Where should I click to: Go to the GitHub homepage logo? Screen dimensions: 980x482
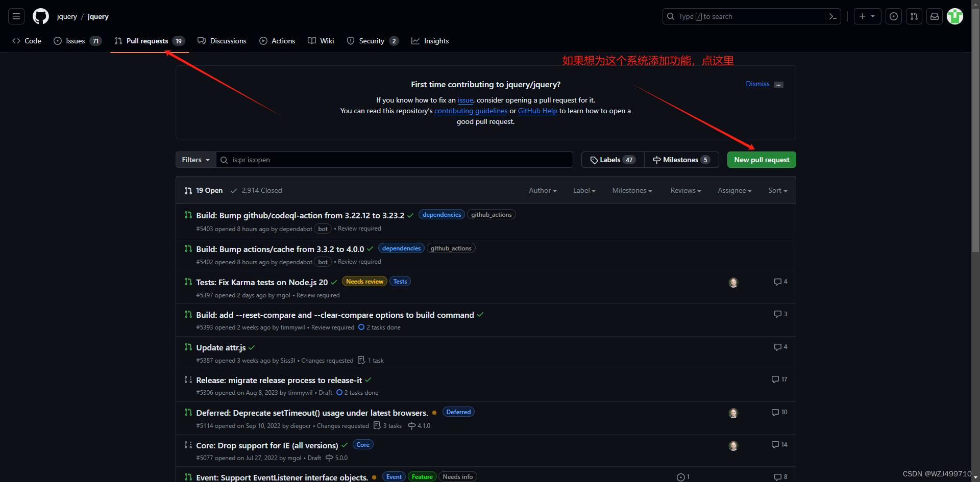pyautogui.click(x=41, y=16)
